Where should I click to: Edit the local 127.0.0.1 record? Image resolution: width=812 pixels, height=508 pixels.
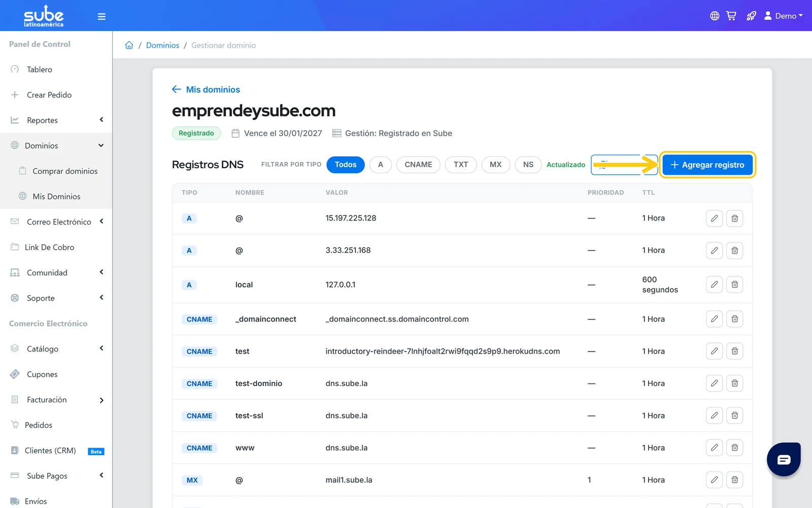(714, 284)
